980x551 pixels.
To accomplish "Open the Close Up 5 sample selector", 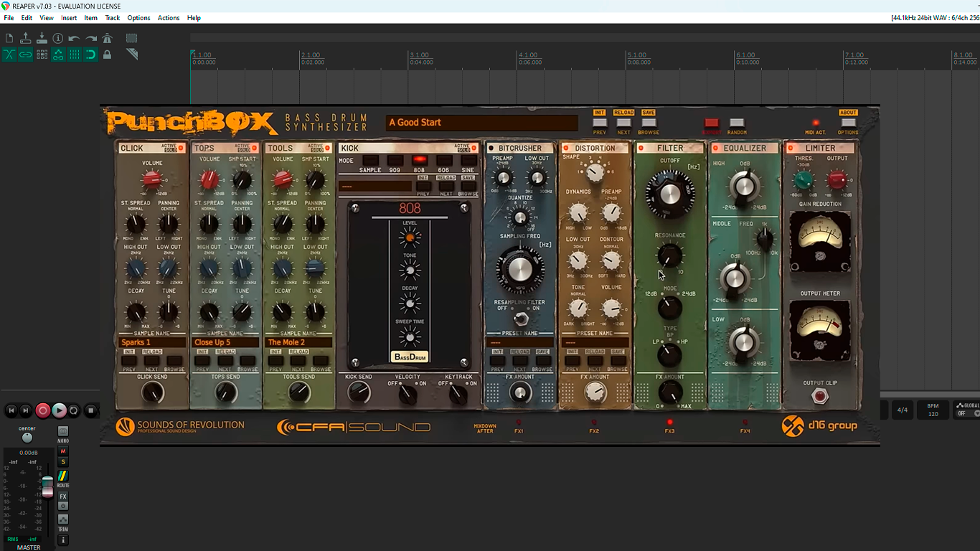I will pyautogui.click(x=226, y=342).
